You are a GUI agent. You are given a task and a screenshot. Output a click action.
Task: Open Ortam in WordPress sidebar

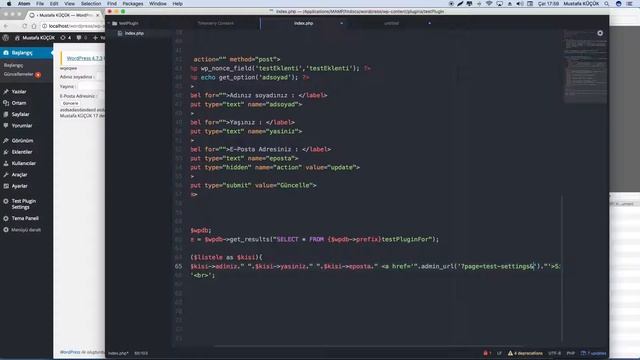(19, 103)
